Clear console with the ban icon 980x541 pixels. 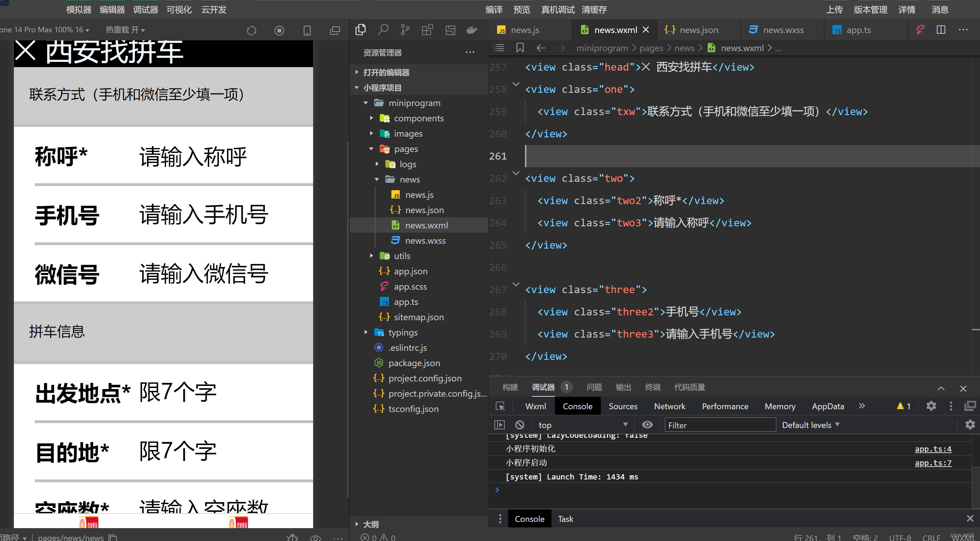pos(520,425)
